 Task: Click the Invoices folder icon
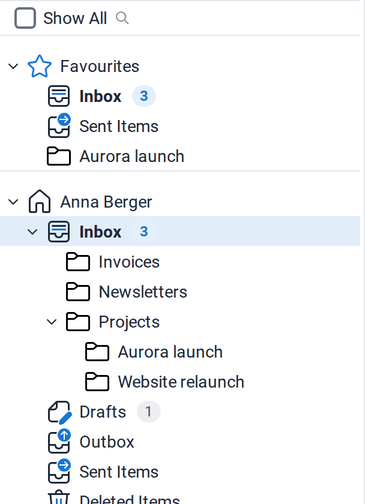pyautogui.click(x=78, y=262)
